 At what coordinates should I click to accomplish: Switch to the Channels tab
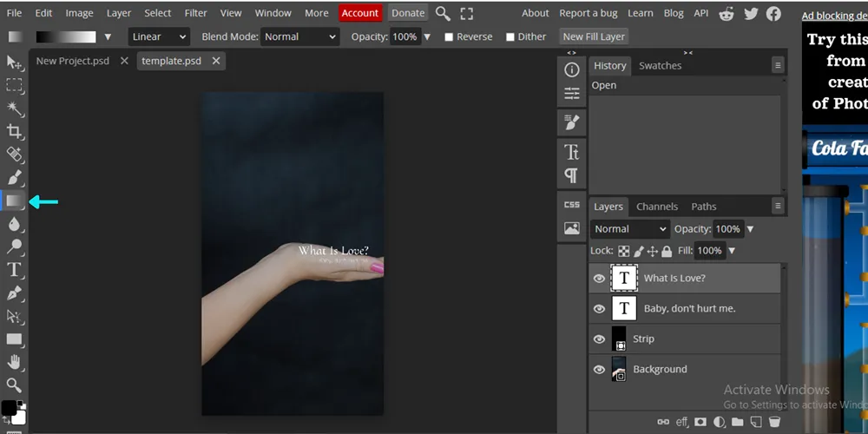point(657,207)
